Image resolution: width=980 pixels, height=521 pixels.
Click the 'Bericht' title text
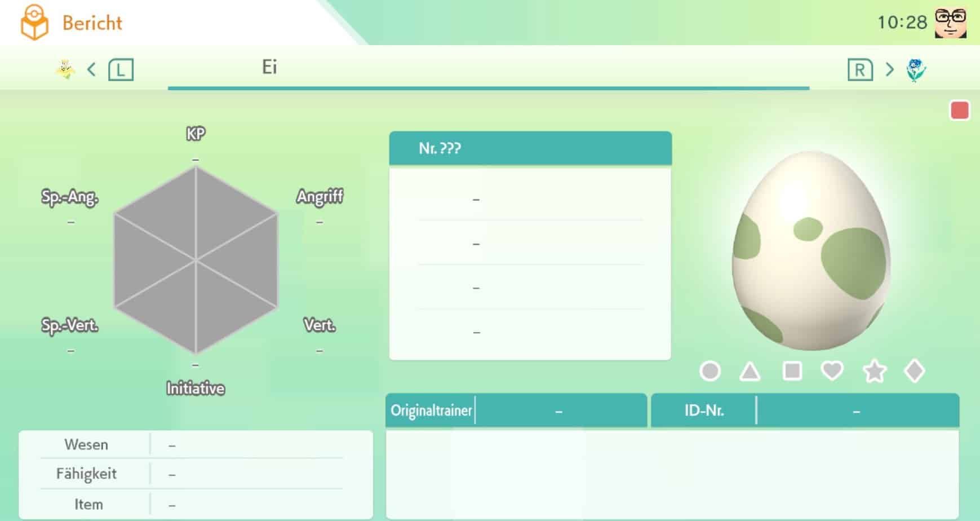(x=92, y=23)
